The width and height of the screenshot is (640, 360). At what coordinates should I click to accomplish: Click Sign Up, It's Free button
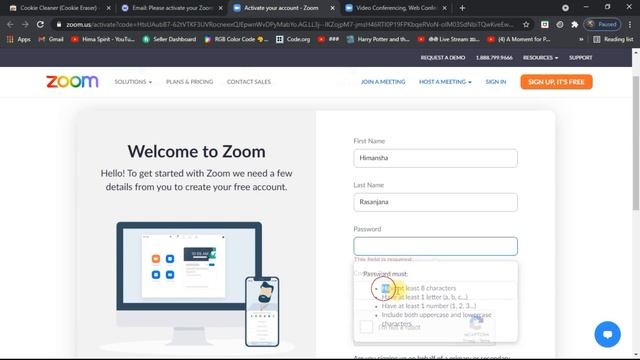556,82
